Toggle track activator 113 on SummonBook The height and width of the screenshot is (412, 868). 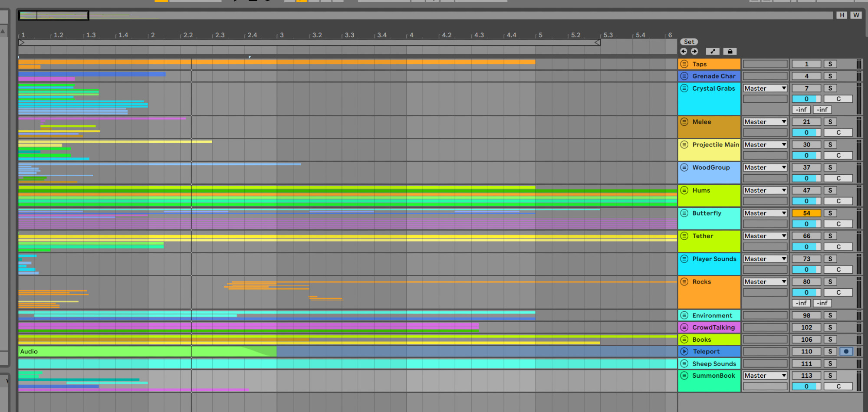point(806,376)
